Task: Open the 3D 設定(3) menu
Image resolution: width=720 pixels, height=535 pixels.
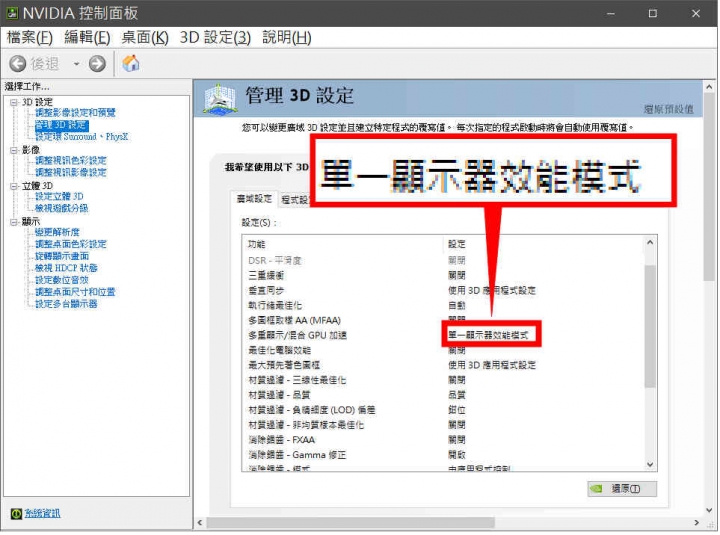Action: 215,37
